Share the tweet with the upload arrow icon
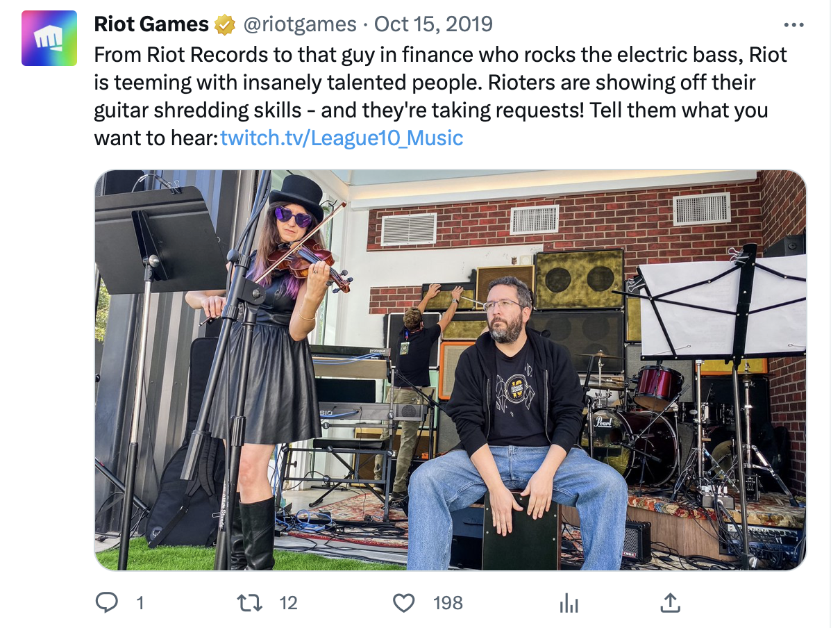Screen dimensions: 840x628 pos(670,602)
